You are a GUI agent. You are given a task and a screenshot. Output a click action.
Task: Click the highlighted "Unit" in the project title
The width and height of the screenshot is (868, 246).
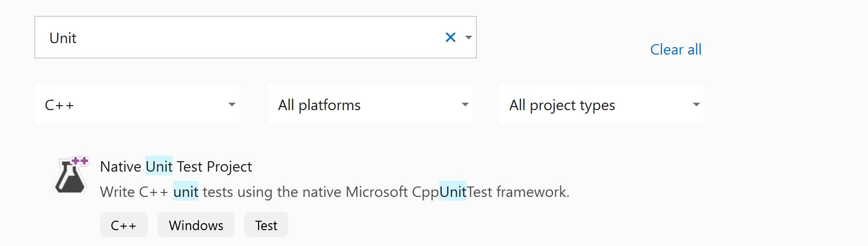coord(159,167)
